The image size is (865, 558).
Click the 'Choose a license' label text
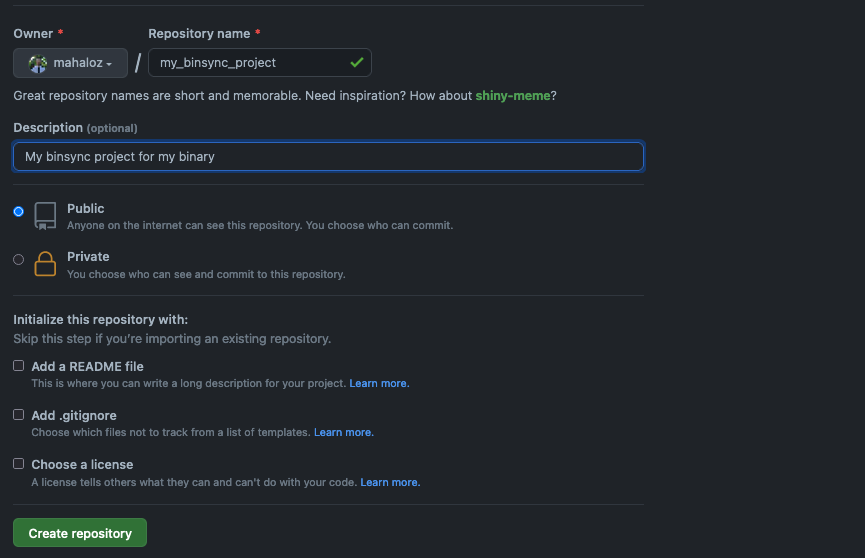(82, 465)
